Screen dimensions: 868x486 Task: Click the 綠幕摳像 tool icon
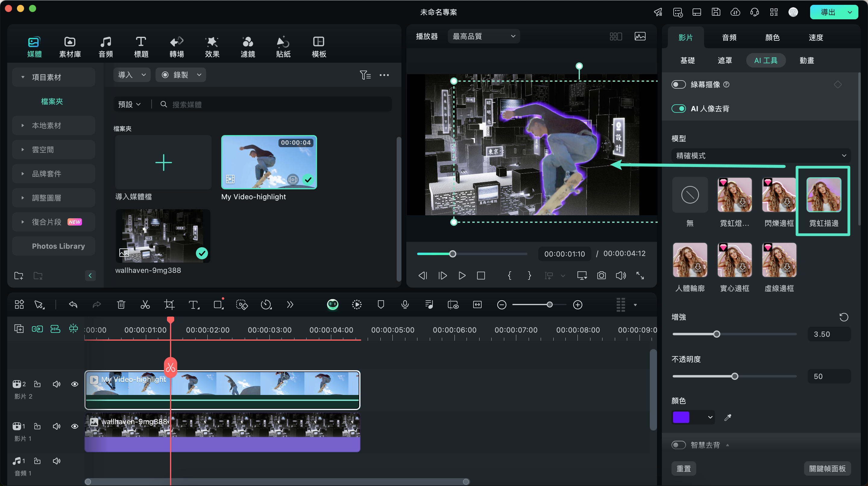(680, 84)
